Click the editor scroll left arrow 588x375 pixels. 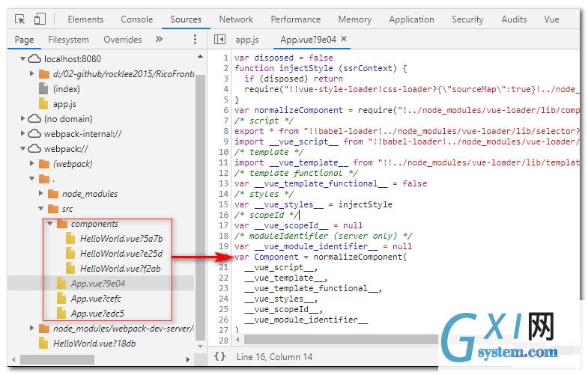tap(237, 340)
